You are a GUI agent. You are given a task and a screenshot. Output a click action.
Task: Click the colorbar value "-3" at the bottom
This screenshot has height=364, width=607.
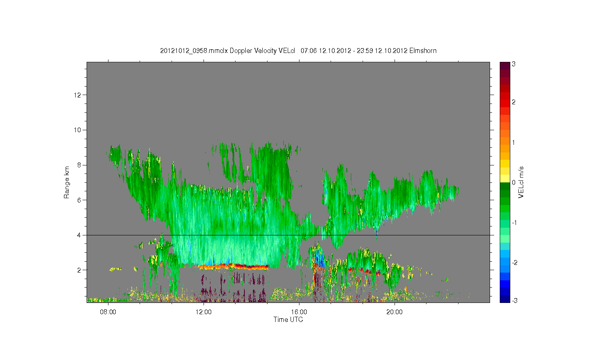point(514,301)
